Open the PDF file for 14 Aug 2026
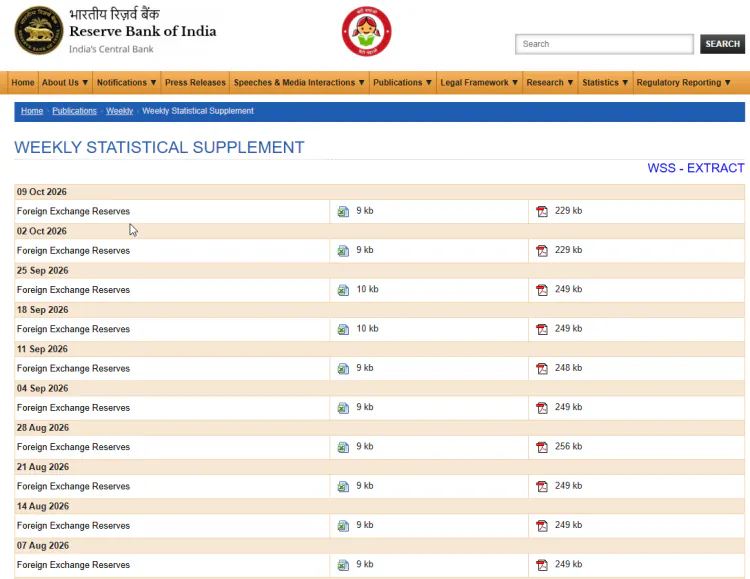Image resolution: width=750 pixels, height=579 pixels. point(541,525)
